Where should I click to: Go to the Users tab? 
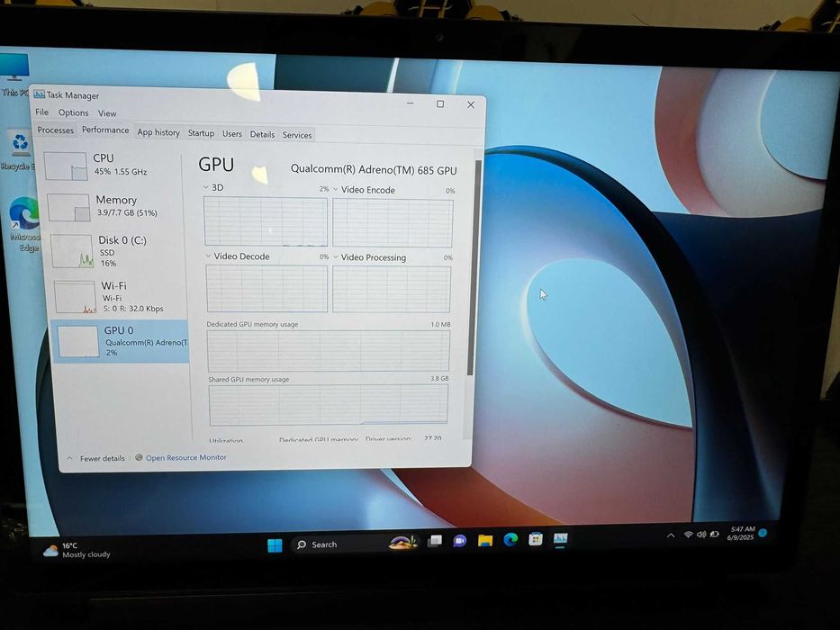click(x=232, y=133)
